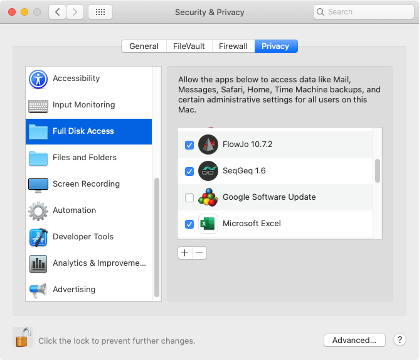Click the Automation gear icon

tap(38, 211)
